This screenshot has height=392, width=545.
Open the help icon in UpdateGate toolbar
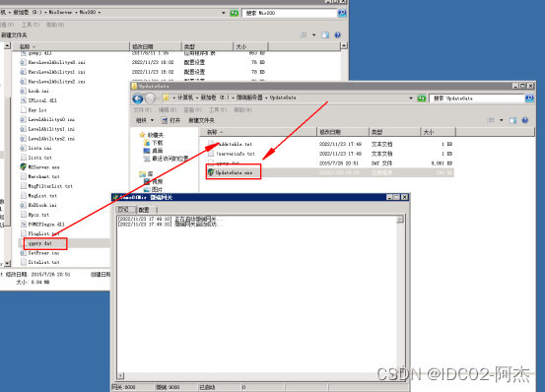coord(525,120)
